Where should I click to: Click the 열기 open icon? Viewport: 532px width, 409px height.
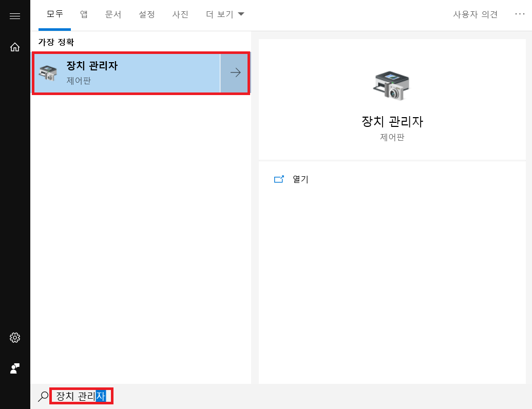click(279, 179)
